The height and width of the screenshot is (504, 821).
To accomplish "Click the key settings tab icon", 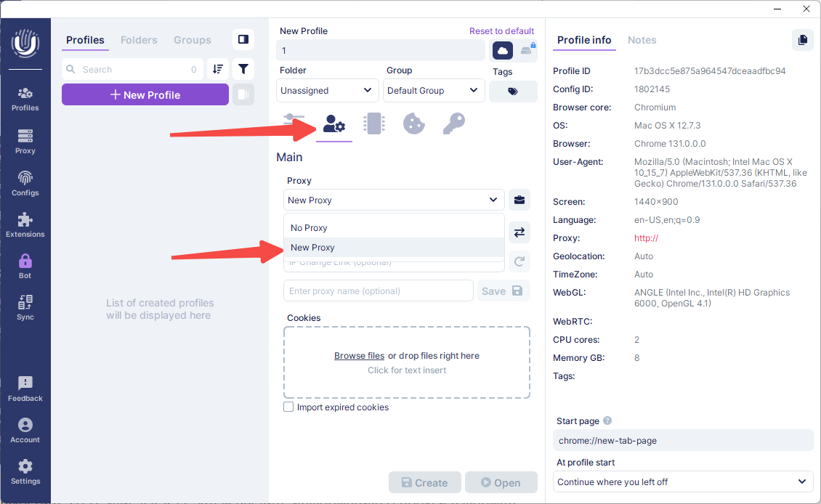I will coord(453,123).
